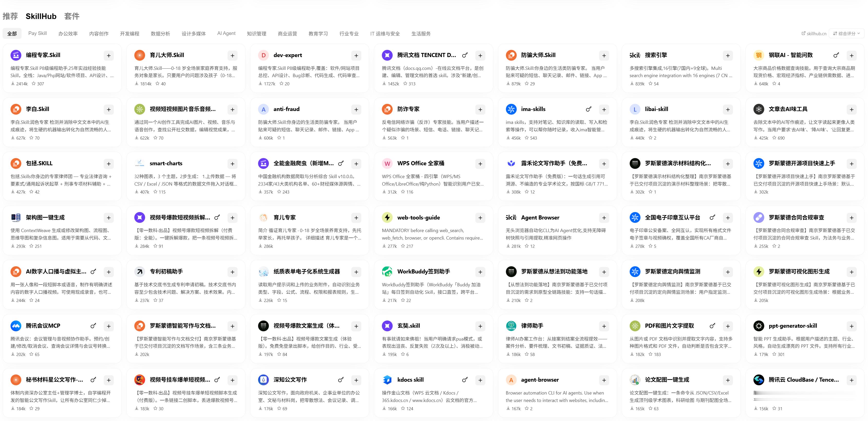This screenshot has width=868, height=421.
Task: Add dev-expert skill via plus icon
Action: click(x=356, y=55)
